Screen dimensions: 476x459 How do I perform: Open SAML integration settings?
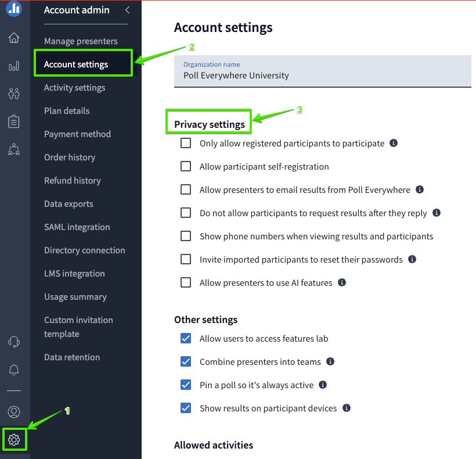(x=77, y=227)
